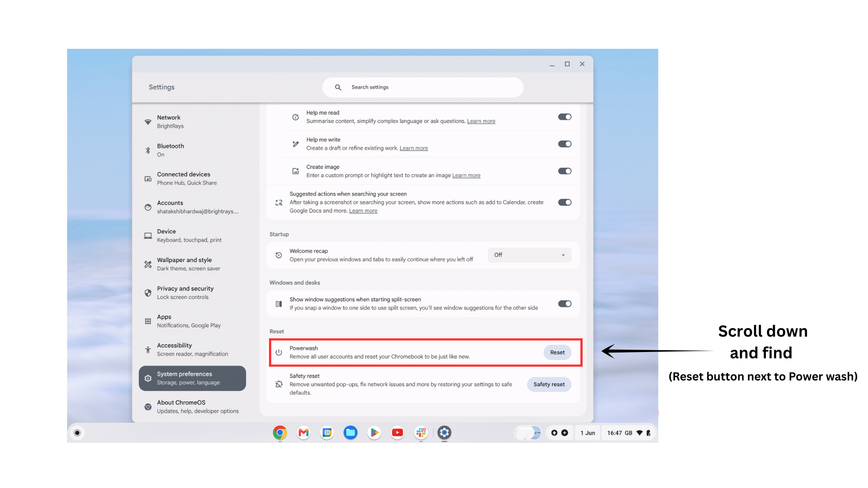Click the shield icon for Privacy
The image size is (868, 488).
[x=148, y=293]
